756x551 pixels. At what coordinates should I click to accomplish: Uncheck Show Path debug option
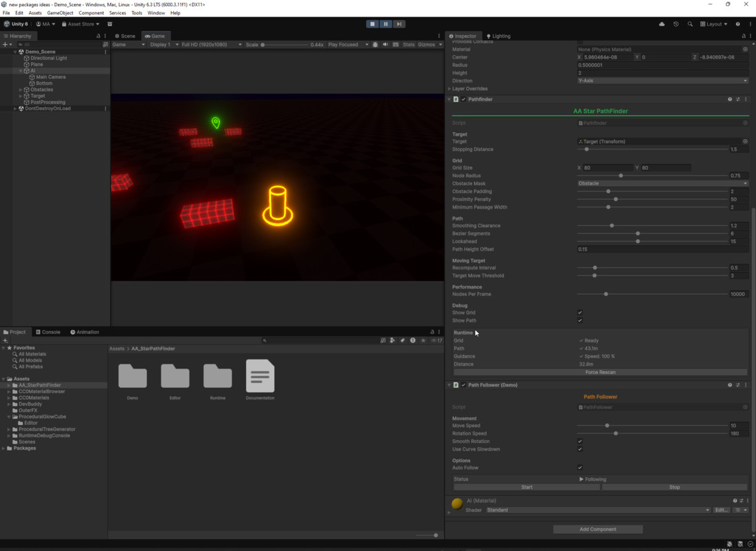[x=580, y=320]
